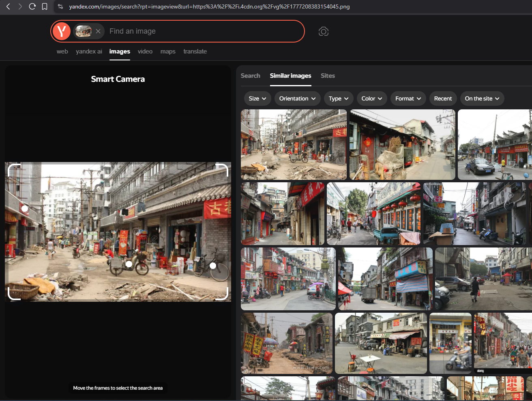The image size is (532, 401).
Task: Bookmark this page using the bookmark icon
Action: click(x=45, y=6)
